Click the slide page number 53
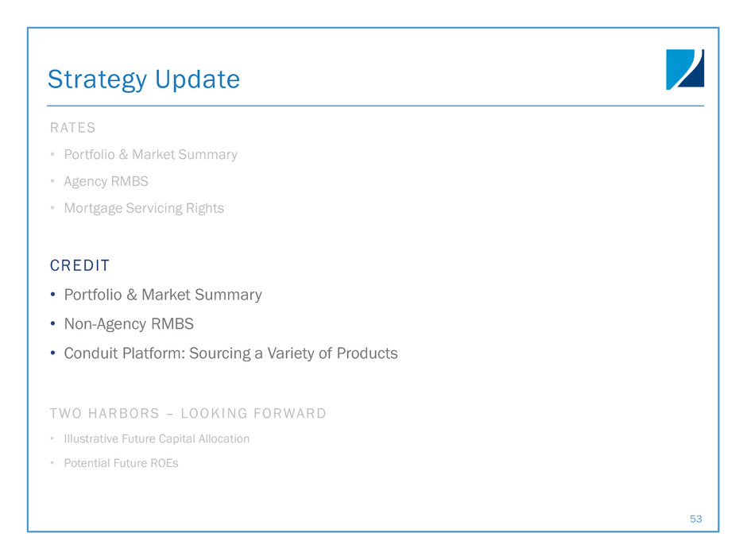 click(696, 519)
